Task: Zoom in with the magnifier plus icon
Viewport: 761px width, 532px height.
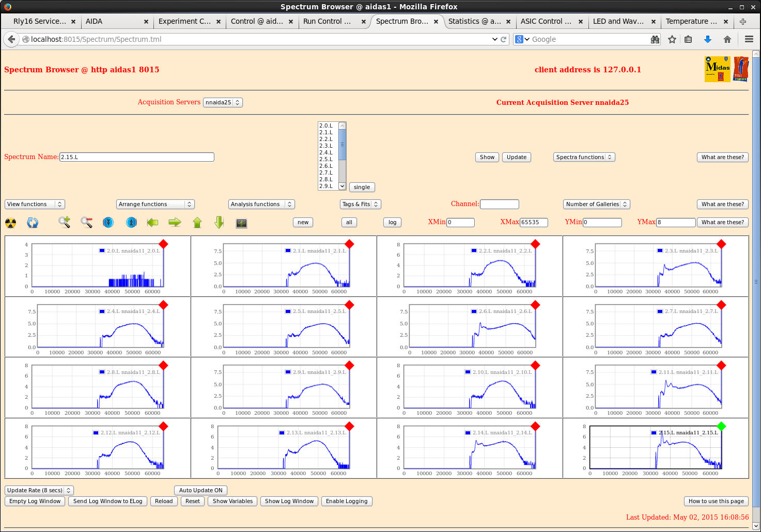Action: coord(64,223)
